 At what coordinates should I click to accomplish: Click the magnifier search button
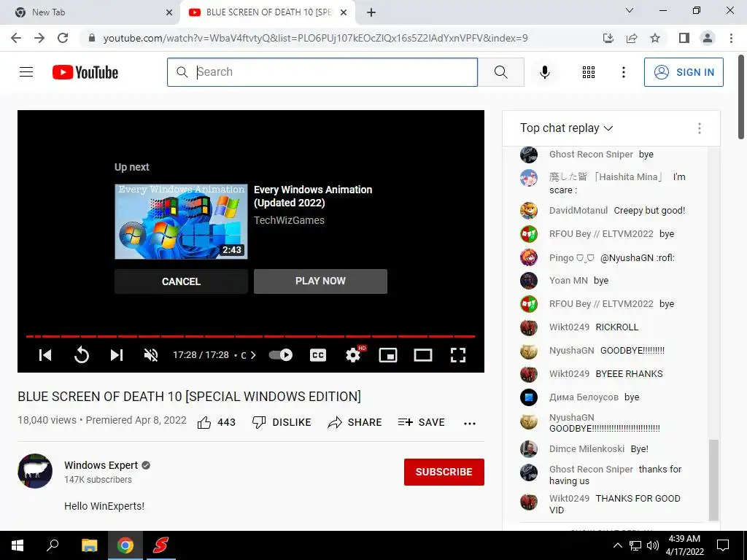[500, 72]
